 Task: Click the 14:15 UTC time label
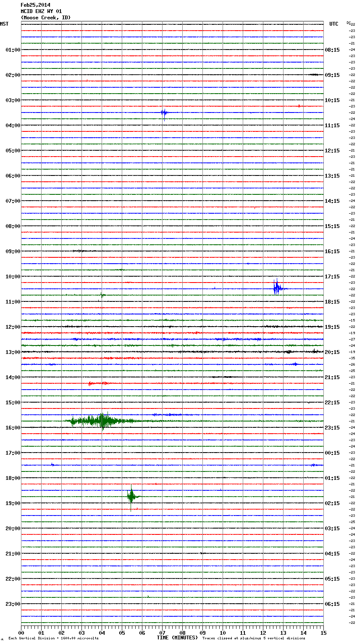(x=332, y=201)
